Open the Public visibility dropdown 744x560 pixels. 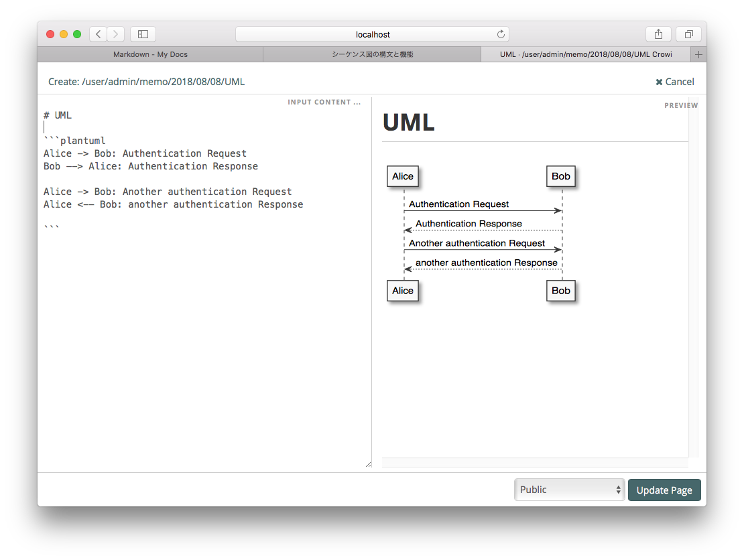pos(569,490)
